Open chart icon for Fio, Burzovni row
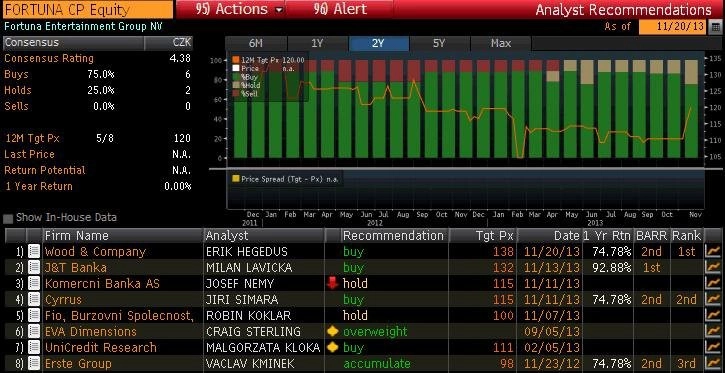The width and height of the screenshot is (725, 373). (713, 315)
